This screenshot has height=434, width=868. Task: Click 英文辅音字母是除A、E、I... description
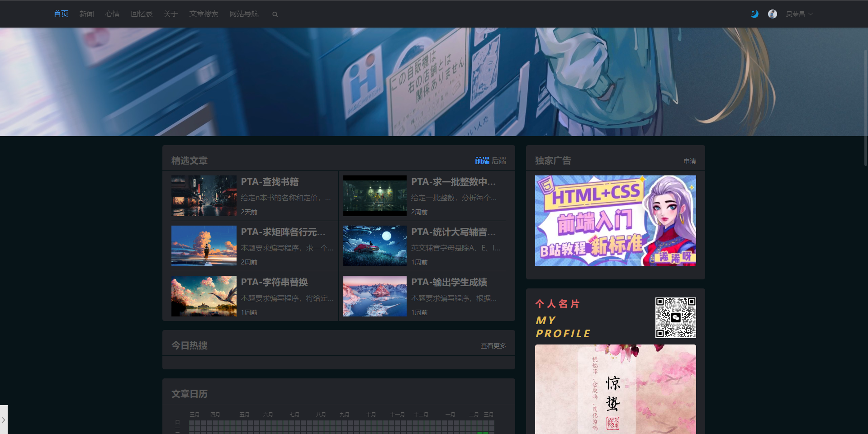pyautogui.click(x=455, y=248)
